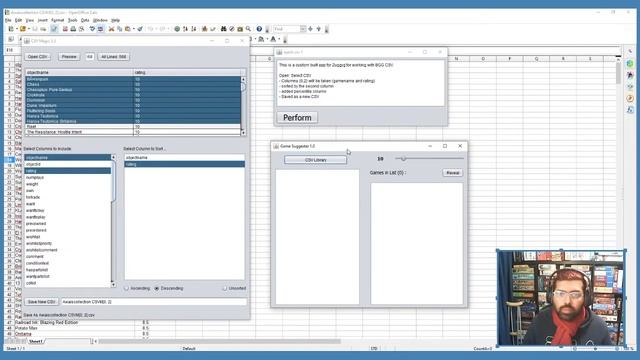This screenshot has width=640, height=360.
Task: Click the new CSV filename text field
Action: (x=154, y=302)
